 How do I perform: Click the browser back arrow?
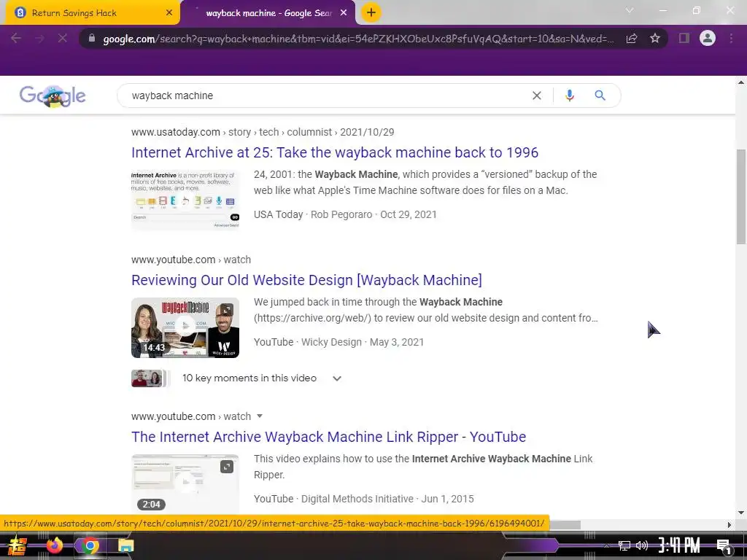tap(16, 38)
